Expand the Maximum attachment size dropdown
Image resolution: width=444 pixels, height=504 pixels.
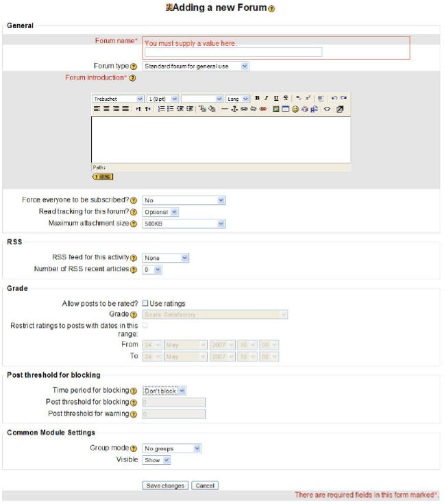point(184,224)
